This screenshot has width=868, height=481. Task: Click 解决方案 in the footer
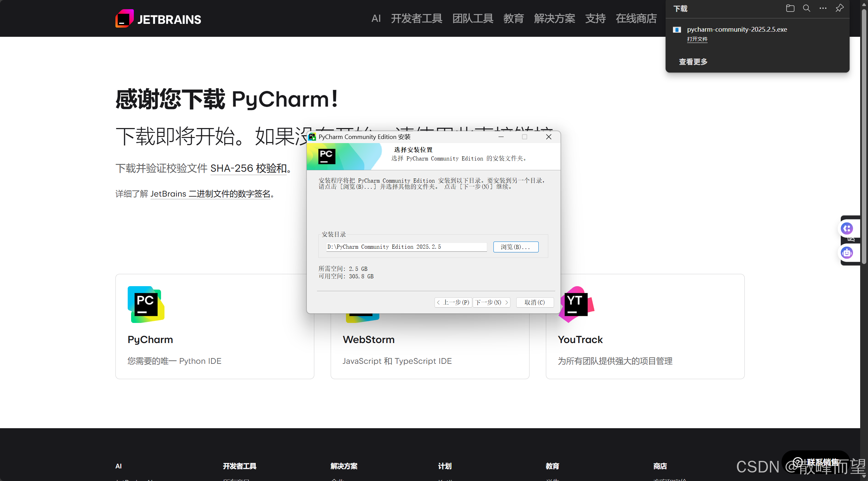point(343,466)
